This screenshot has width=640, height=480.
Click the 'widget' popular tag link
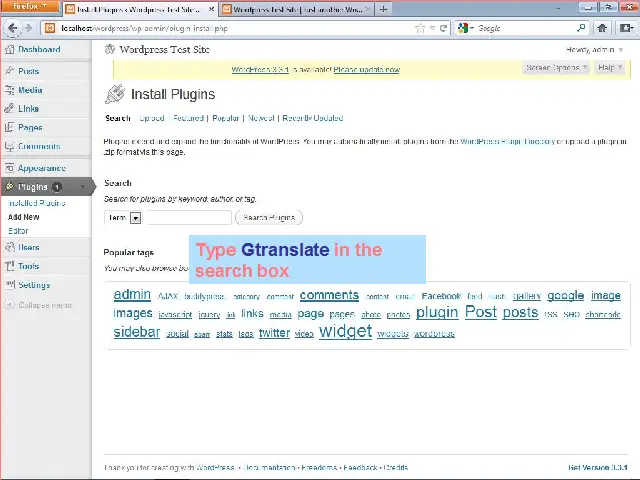coord(345,332)
